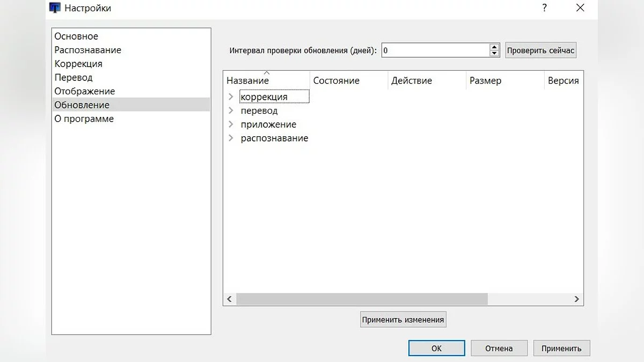The width and height of the screenshot is (644, 362).
Task: Select the приложение row
Action: (x=268, y=124)
